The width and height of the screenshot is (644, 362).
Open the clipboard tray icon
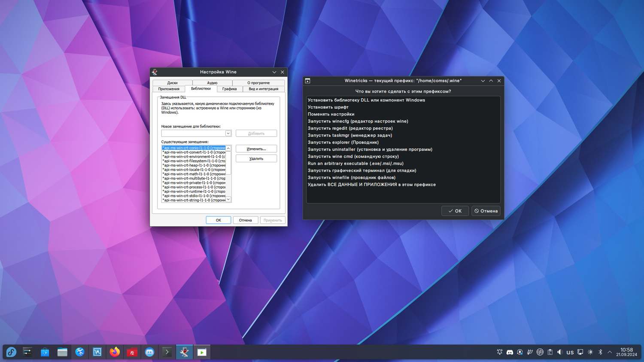pyautogui.click(x=550, y=352)
